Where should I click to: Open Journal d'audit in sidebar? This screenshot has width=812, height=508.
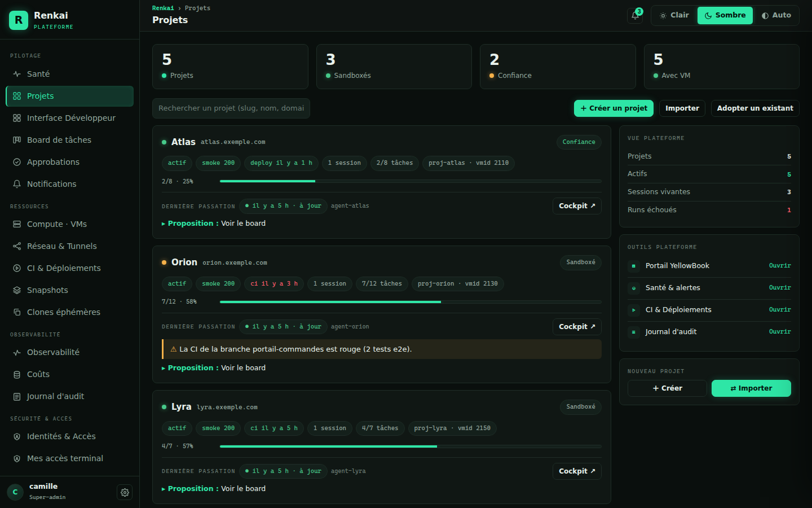69,396
